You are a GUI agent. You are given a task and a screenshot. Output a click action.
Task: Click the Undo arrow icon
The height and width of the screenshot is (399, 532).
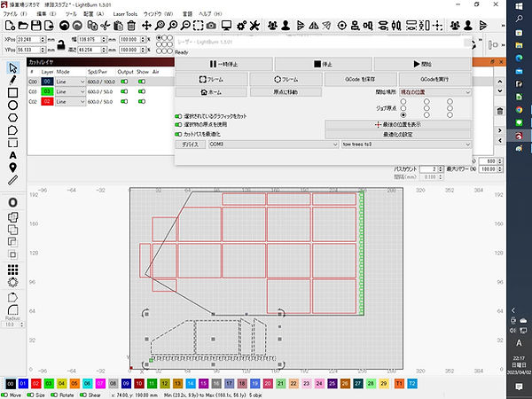64,26
